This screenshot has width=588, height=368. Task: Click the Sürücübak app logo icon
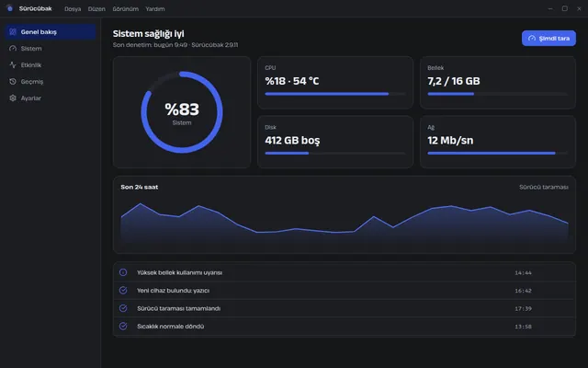(x=10, y=8)
